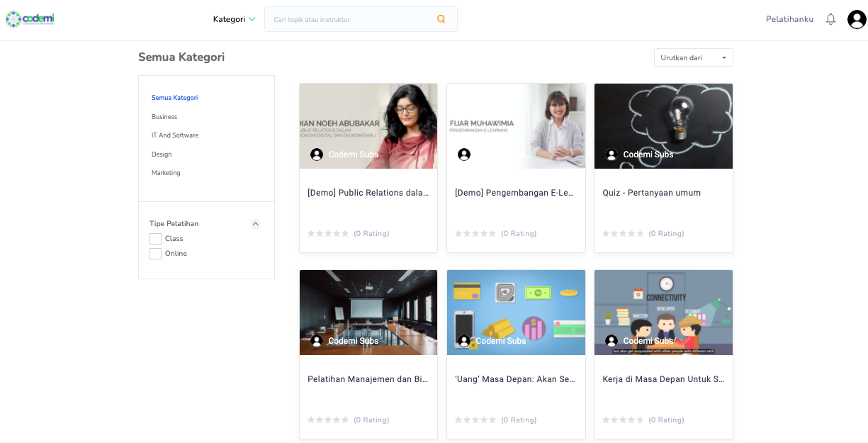This screenshot has height=443, width=868.
Task: Open the Quiz - Pertanyaan umum course title
Action: (651, 193)
